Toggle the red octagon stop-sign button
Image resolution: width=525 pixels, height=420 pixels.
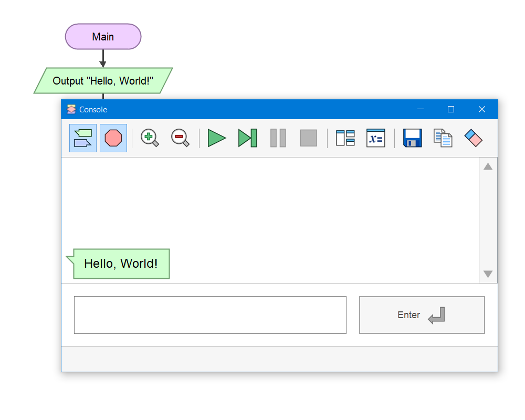click(x=113, y=138)
